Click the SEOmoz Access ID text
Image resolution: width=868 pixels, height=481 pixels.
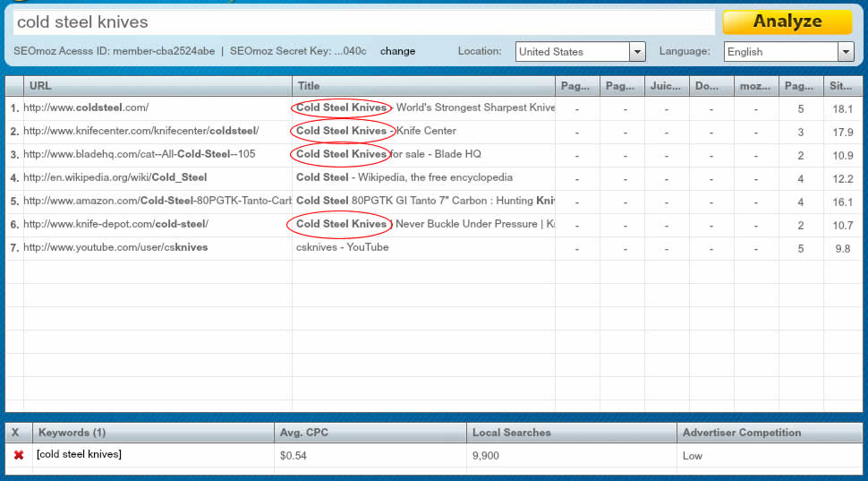(114, 52)
